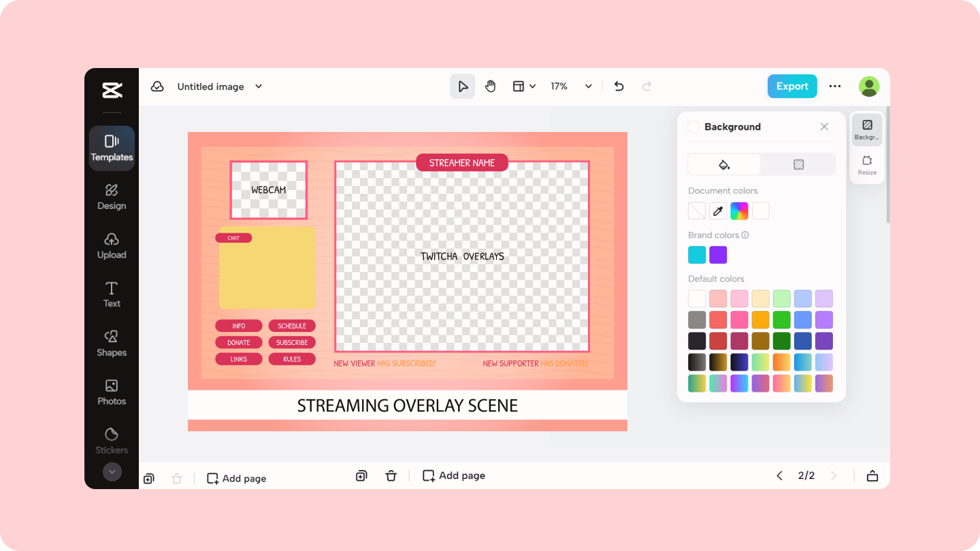Open the Photos panel
Viewport: 980px width, 551px height.
[x=111, y=391]
